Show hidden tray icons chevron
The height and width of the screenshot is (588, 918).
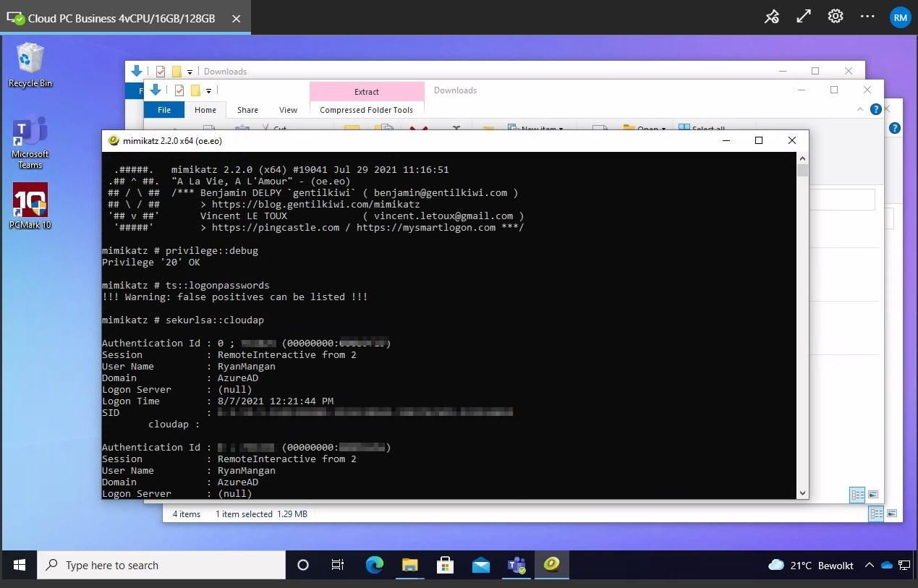tap(869, 566)
